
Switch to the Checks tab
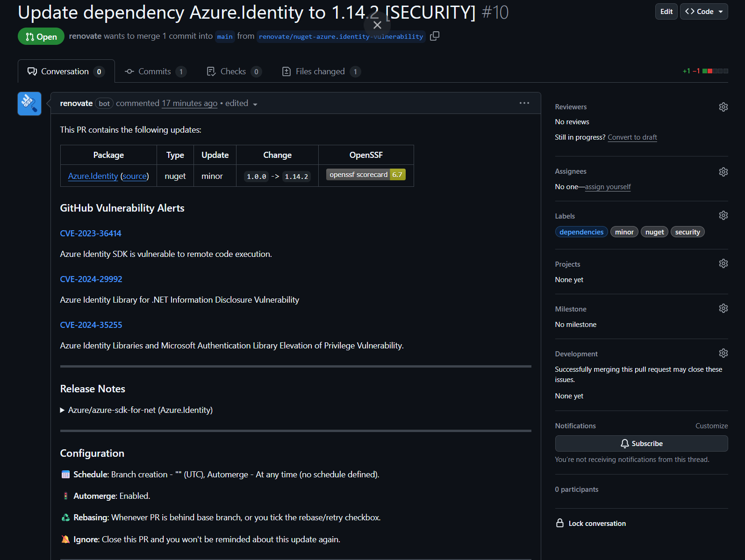point(234,71)
